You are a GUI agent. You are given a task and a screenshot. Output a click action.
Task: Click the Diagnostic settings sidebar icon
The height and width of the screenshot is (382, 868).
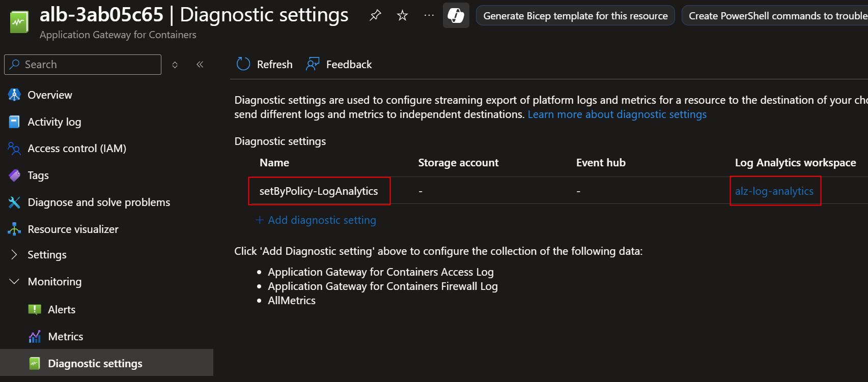[35, 363]
